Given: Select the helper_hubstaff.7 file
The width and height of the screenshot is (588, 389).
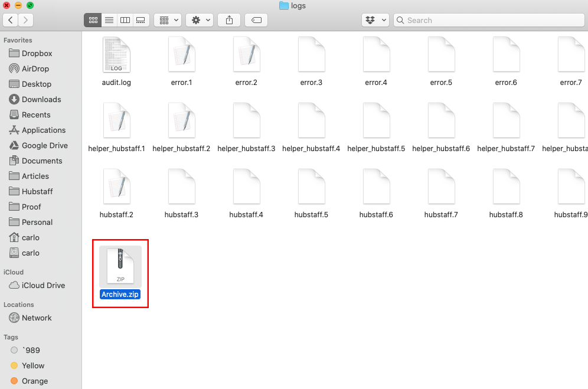Looking at the screenshot, I should pyautogui.click(x=506, y=128).
